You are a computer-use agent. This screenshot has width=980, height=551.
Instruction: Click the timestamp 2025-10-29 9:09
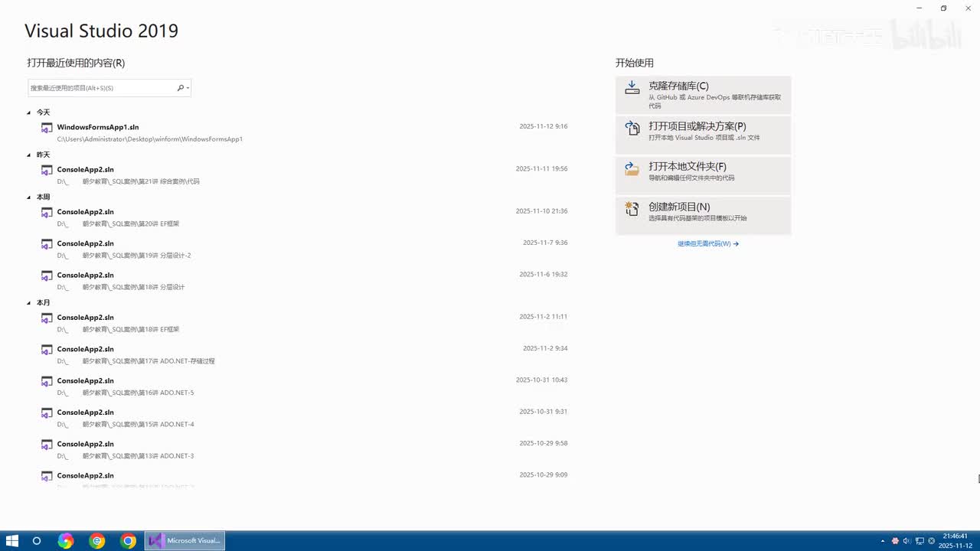544,474
